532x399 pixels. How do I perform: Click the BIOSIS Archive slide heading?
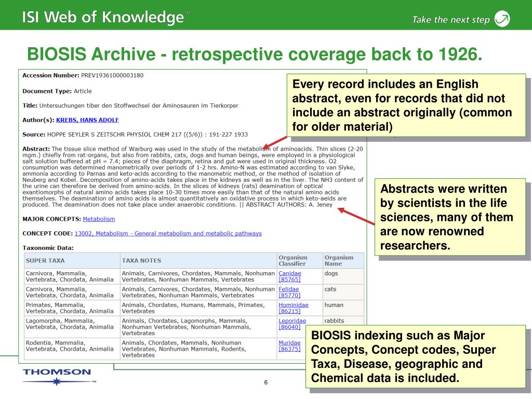[x=255, y=54]
